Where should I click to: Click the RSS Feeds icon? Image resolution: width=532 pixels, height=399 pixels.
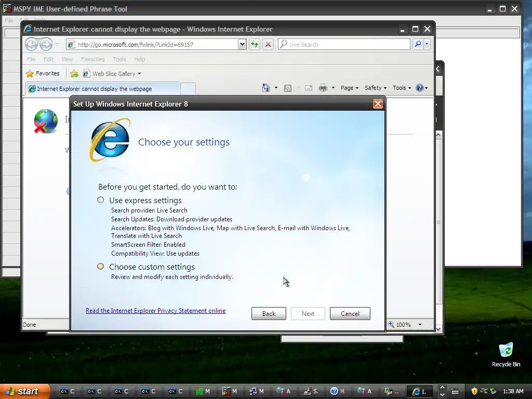[x=288, y=88]
